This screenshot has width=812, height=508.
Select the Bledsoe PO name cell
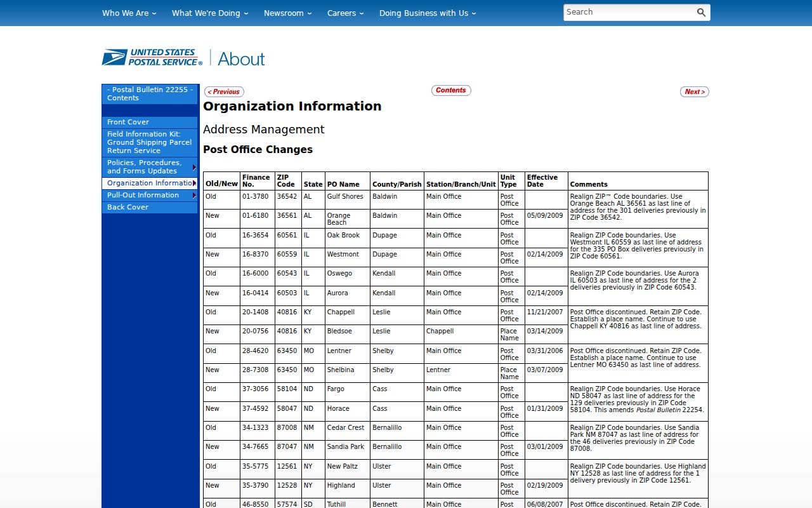(347, 335)
